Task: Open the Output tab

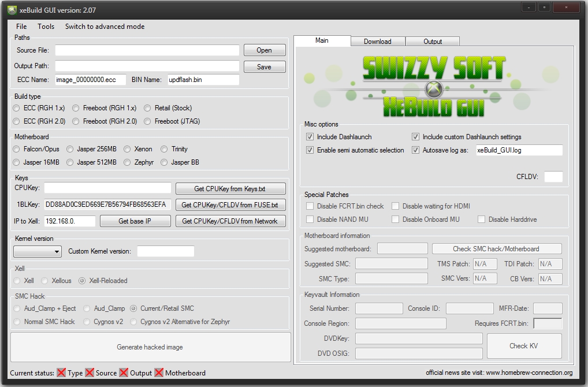Action: [433, 42]
